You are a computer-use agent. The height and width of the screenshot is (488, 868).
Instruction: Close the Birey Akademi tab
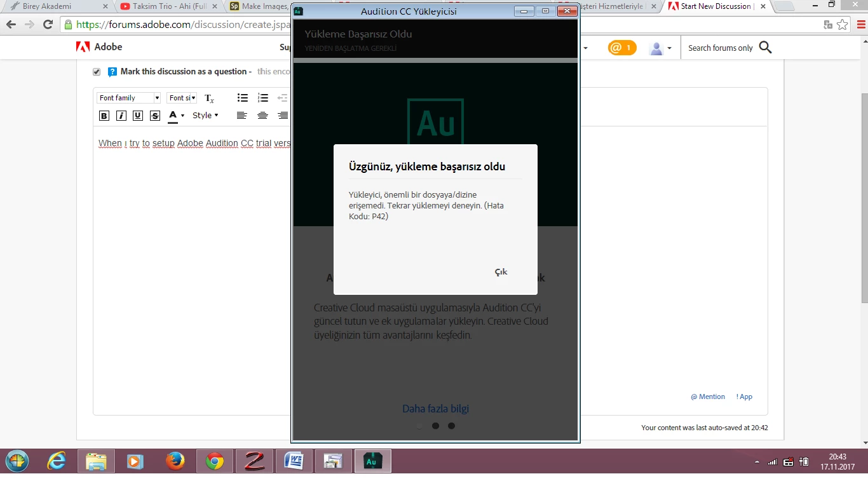coord(105,6)
